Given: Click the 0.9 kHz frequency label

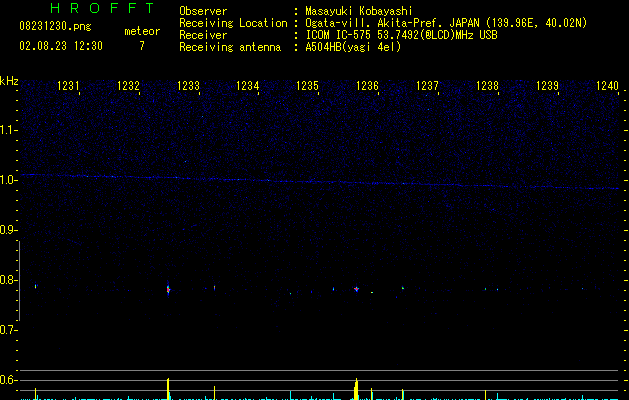Looking at the screenshot, I should coord(8,230).
